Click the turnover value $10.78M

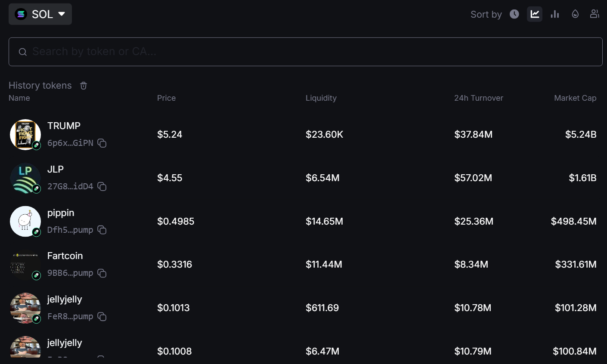(x=473, y=308)
